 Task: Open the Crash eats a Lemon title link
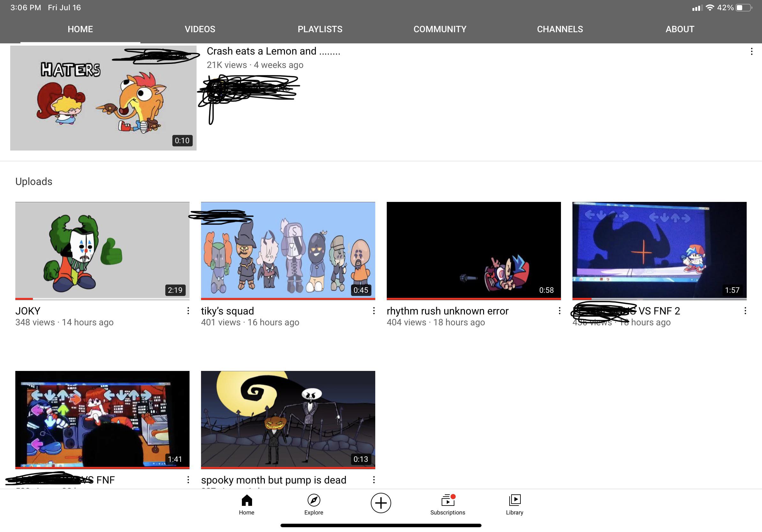pyautogui.click(x=273, y=51)
